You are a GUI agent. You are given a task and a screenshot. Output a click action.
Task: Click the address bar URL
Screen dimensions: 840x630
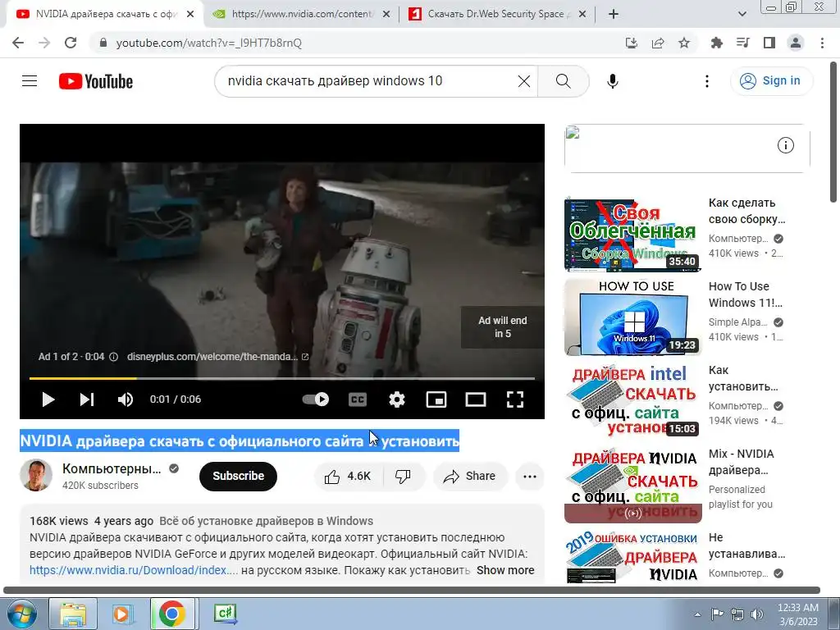click(x=209, y=43)
